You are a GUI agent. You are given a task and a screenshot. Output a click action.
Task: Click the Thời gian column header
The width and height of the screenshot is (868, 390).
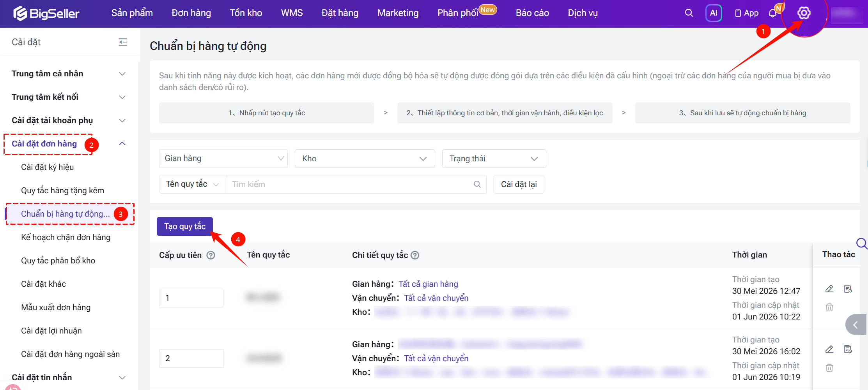(x=749, y=255)
